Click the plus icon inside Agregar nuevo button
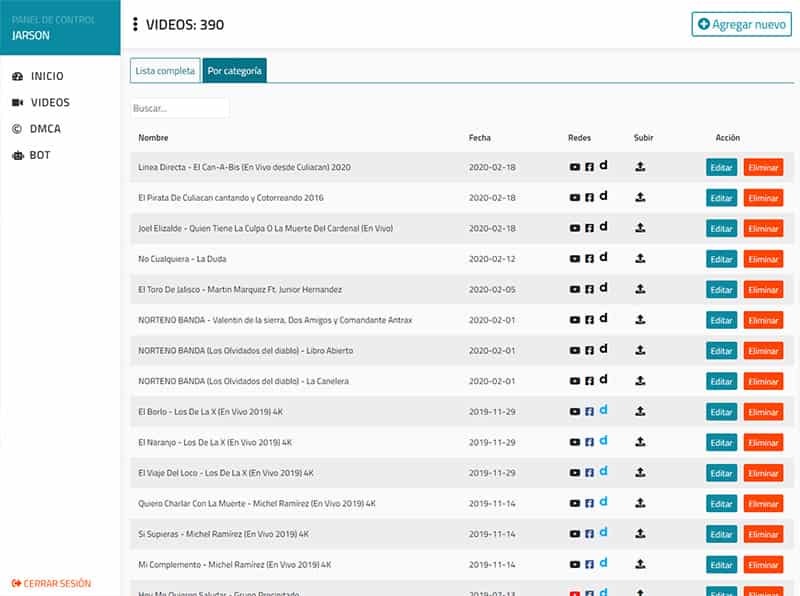Screen dimensions: 800x596 coord(705,23)
